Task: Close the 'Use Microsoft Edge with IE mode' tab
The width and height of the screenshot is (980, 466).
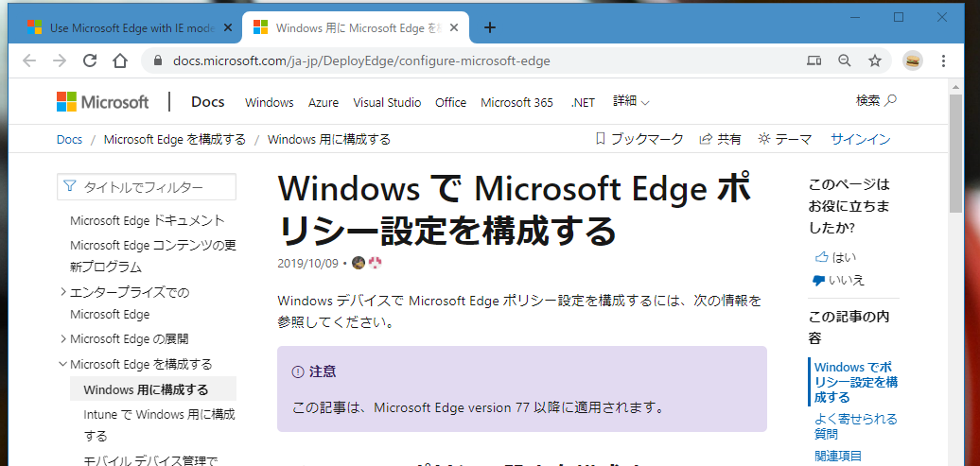Action: point(227,27)
